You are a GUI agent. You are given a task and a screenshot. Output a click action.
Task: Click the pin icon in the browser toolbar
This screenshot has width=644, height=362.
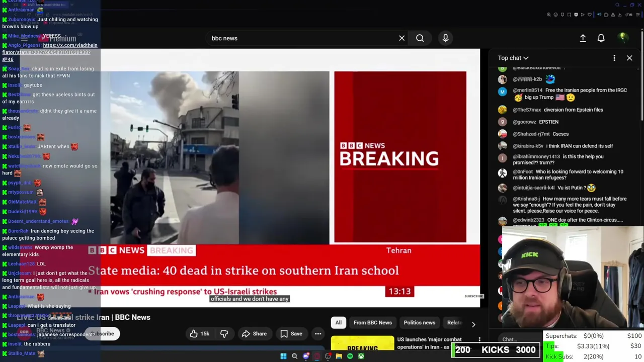pyautogui.click(x=562, y=15)
